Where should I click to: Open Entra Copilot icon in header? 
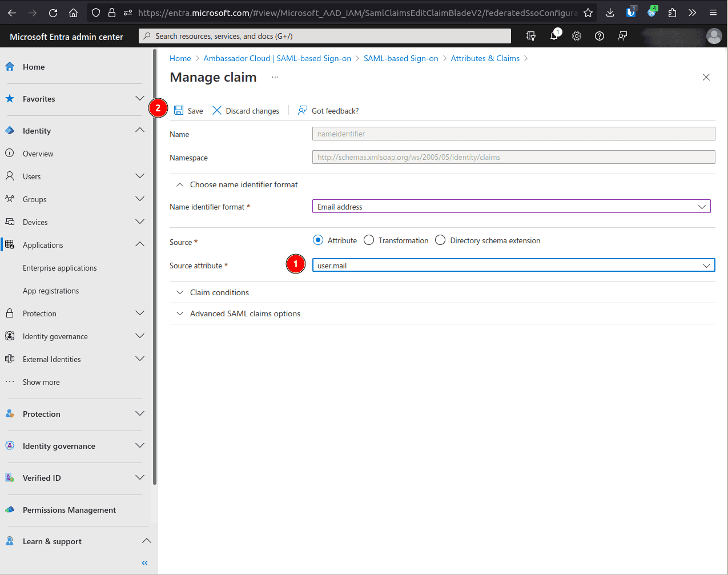[x=531, y=36]
